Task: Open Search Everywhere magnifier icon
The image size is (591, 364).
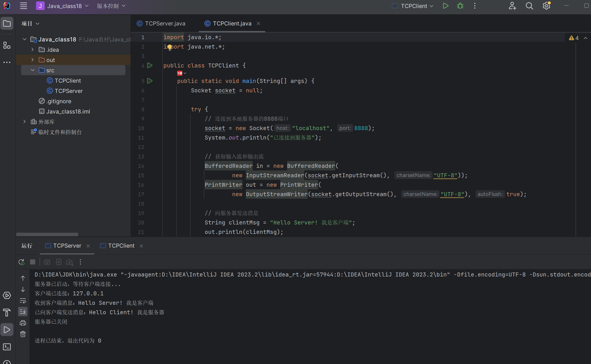Action: (529, 6)
